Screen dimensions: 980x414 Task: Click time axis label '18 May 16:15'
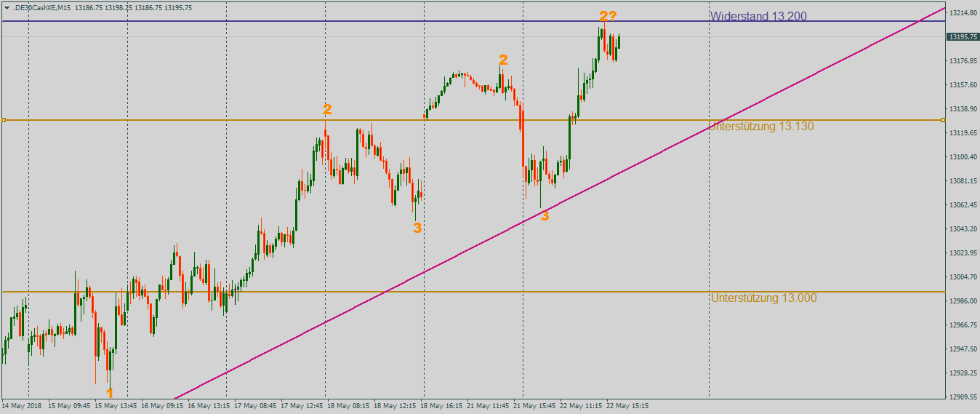[x=442, y=406]
